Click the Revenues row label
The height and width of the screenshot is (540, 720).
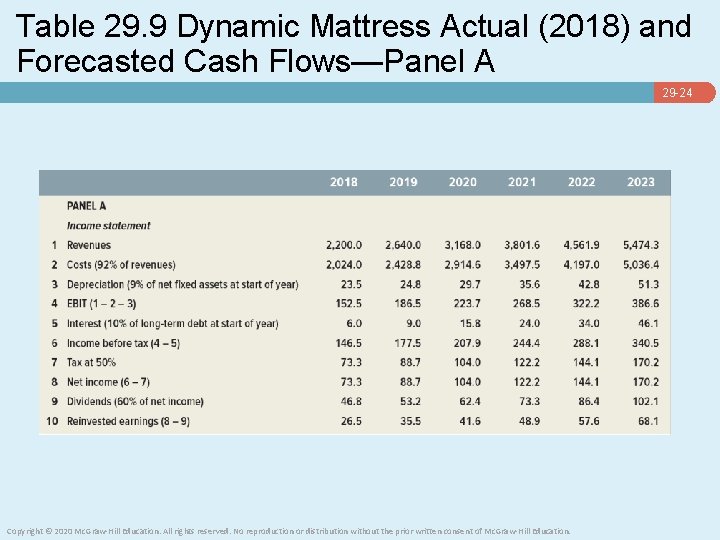pyautogui.click(x=89, y=245)
